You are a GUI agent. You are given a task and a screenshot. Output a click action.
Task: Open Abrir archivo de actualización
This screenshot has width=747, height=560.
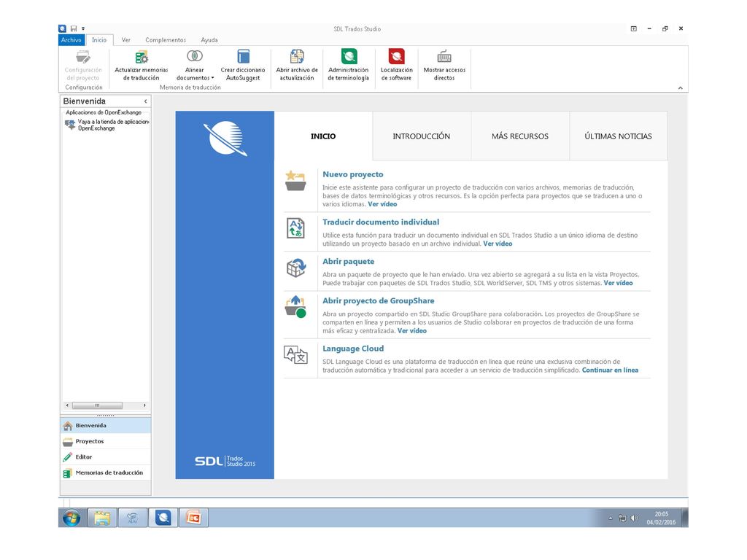(297, 65)
